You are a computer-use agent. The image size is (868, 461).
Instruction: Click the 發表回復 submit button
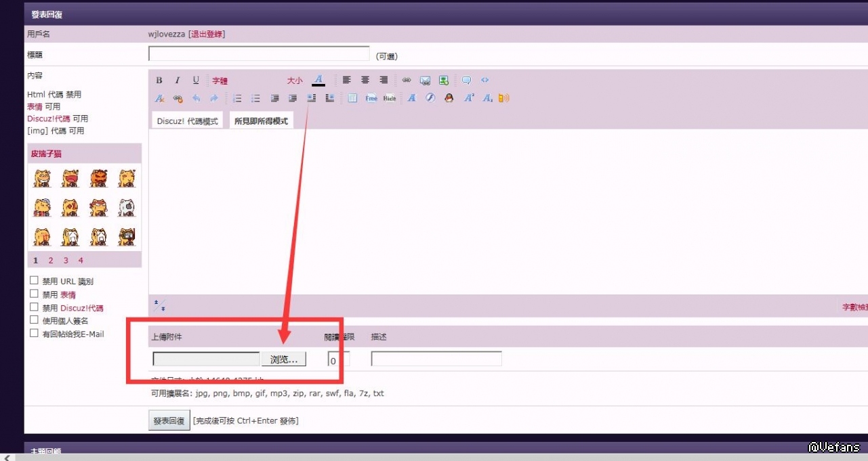pyautogui.click(x=169, y=420)
